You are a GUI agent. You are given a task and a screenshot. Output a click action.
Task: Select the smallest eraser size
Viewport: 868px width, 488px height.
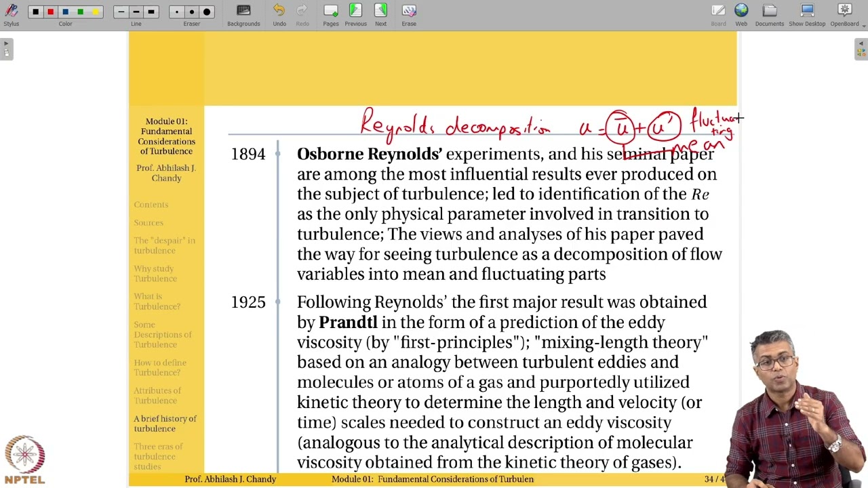click(176, 12)
